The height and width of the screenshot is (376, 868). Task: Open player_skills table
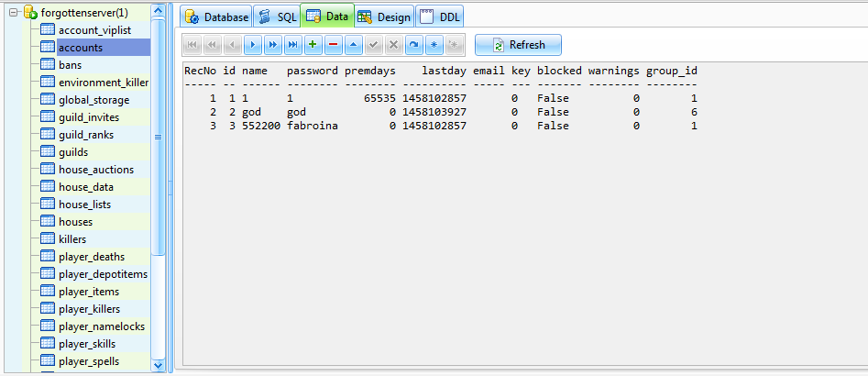coord(87,344)
